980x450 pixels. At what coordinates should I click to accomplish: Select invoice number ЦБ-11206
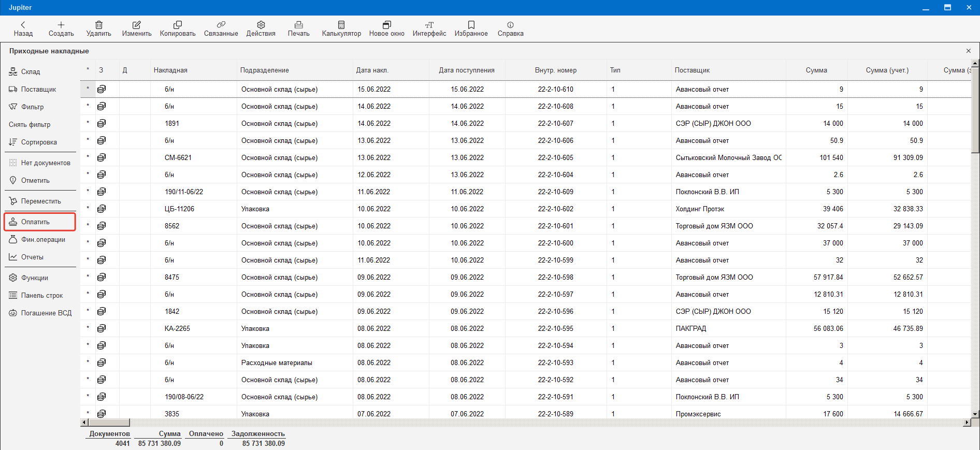click(179, 209)
